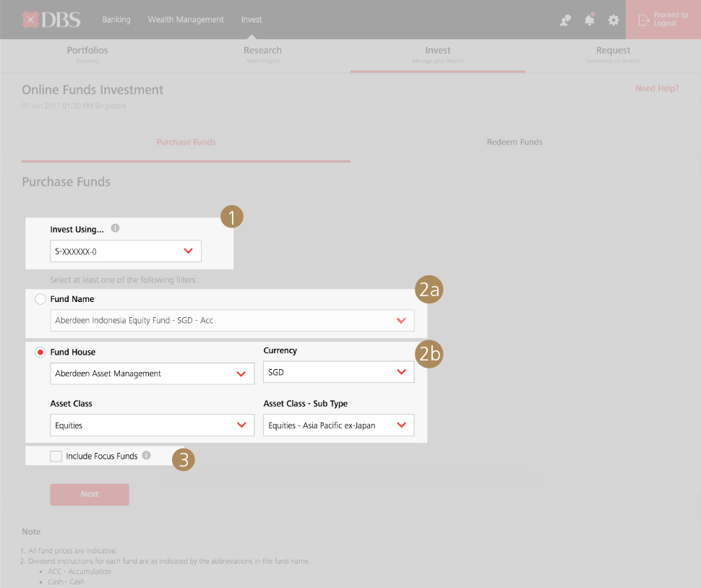Switch to Request Statements or Services tab
Viewport: 701px width, 588px height.
pyautogui.click(x=613, y=55)
